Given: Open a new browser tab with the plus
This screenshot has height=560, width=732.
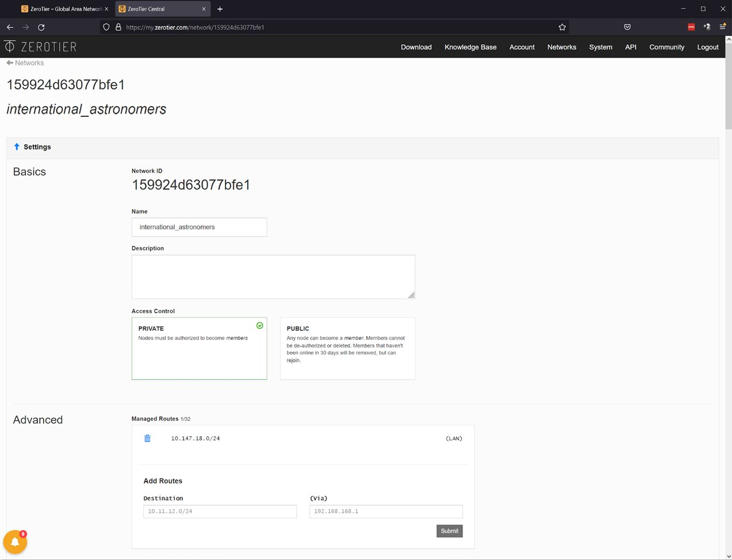Looking at the screenshot, I should click(x=220, y=9).
